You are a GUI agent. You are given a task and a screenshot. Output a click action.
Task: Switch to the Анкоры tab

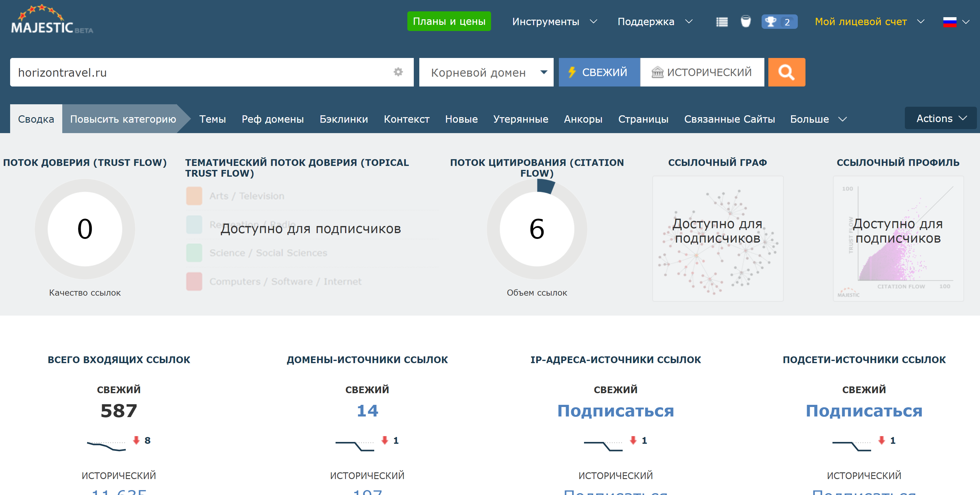pos(583,119)
